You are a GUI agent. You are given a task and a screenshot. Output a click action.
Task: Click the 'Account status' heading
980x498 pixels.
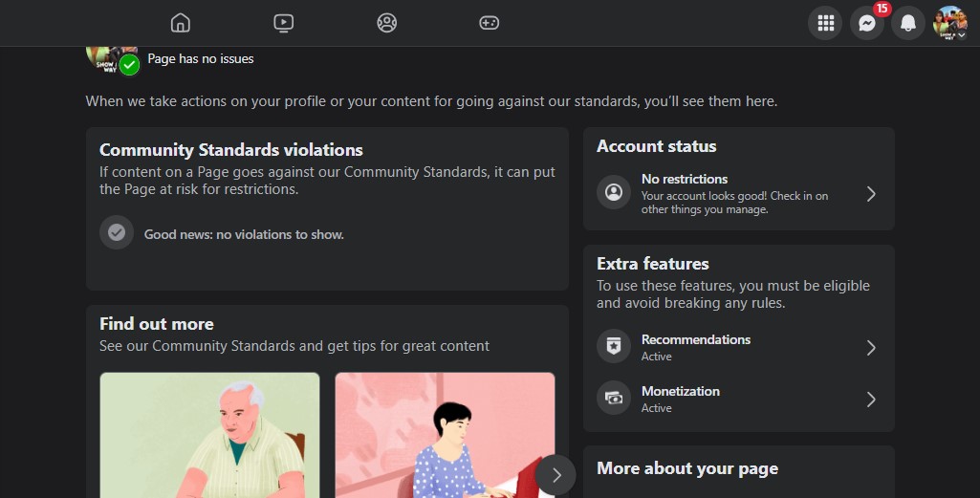656,146
